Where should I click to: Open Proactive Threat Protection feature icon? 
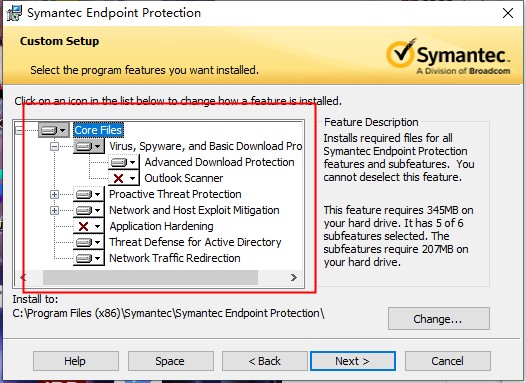89,194
